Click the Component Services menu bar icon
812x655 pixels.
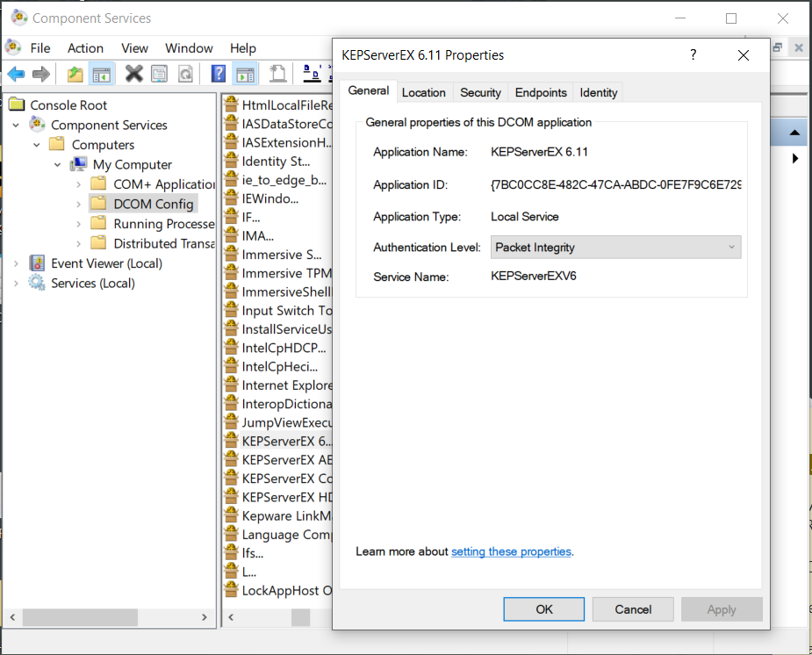[13, 47]
